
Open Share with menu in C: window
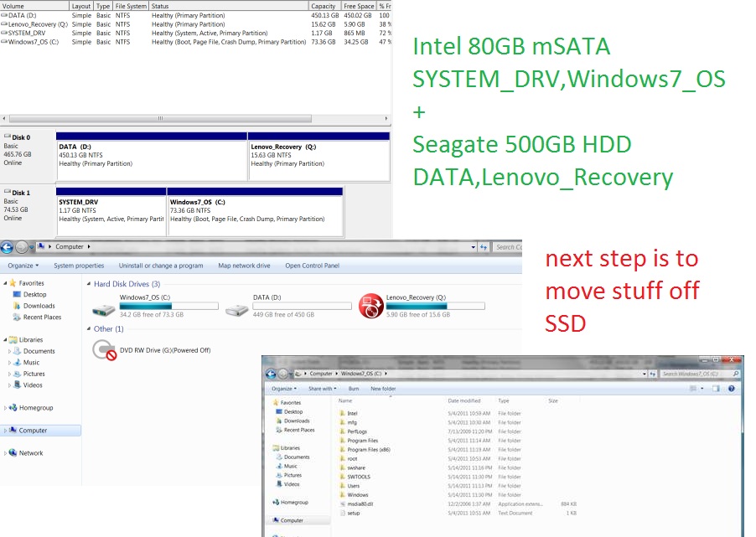coord(322,389)
